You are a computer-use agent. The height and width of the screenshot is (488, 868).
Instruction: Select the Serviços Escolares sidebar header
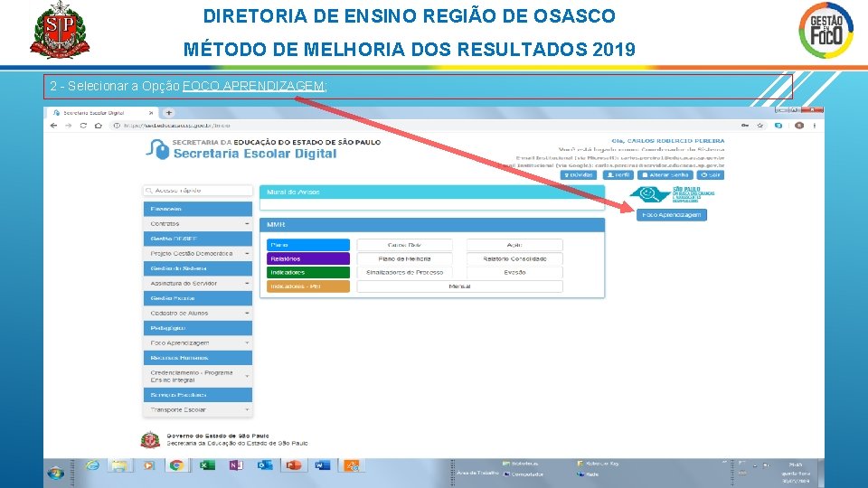pos(198,395)
